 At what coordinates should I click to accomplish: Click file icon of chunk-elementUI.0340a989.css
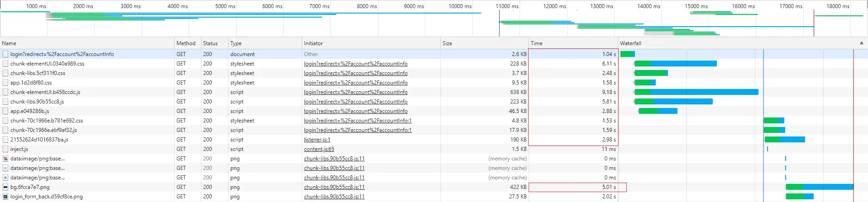click(x=5, y=64)
